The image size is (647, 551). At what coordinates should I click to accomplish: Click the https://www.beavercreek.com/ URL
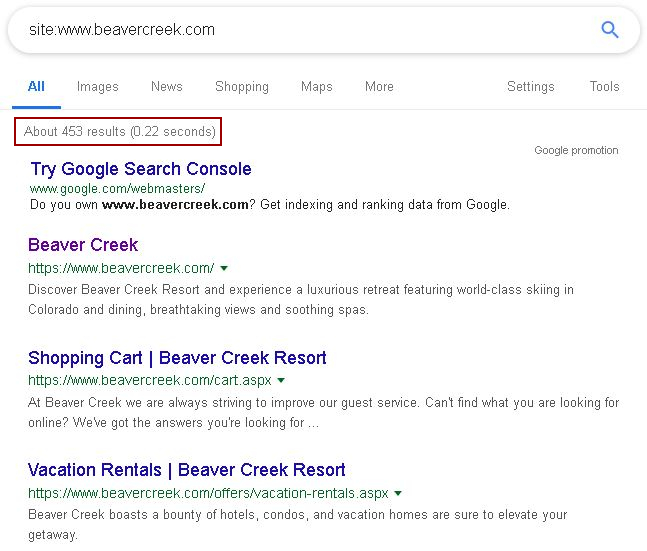pyautogui.click(x=121, y=268)
